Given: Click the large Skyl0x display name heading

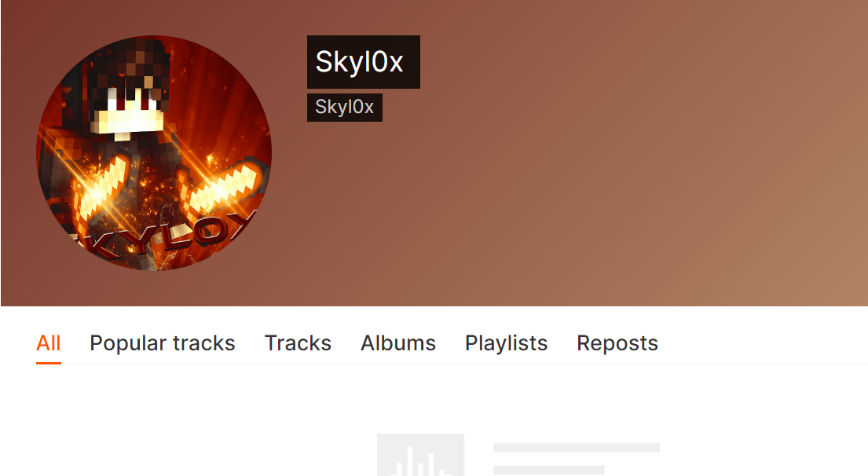Looking at the screenshot, I should tap(364, 62).
